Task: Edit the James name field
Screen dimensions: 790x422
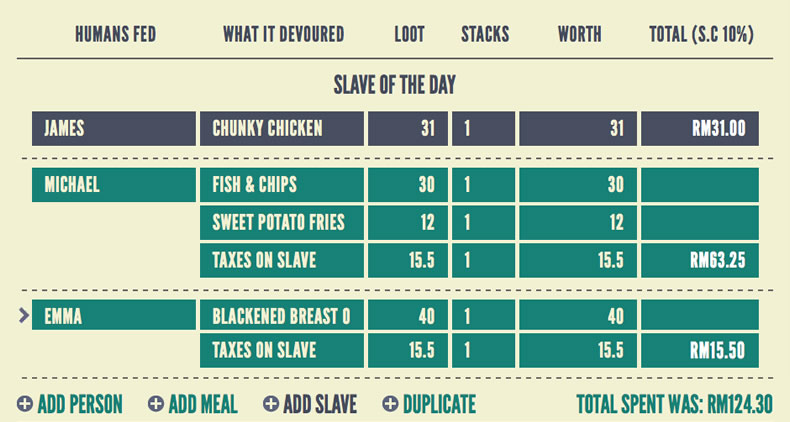Action: click(x=114, y=128)
